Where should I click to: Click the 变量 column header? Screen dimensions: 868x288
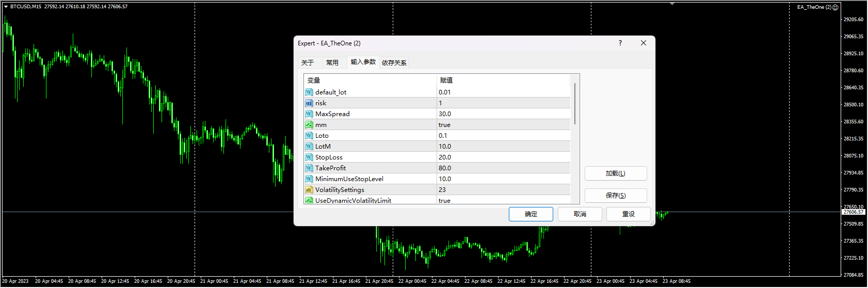click(x=370, y=81)
